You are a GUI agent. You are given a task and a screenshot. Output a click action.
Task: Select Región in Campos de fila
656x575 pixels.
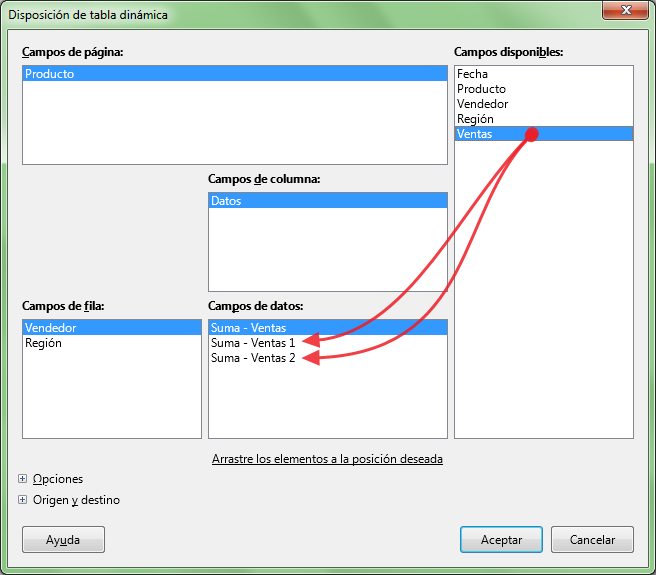pos(43,343)
